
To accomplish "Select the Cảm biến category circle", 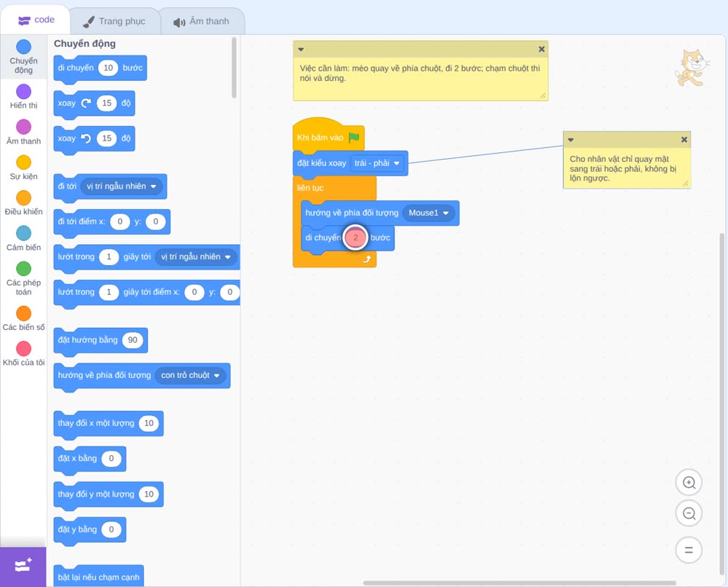I will pyautogui.click(x=24, y=233).
